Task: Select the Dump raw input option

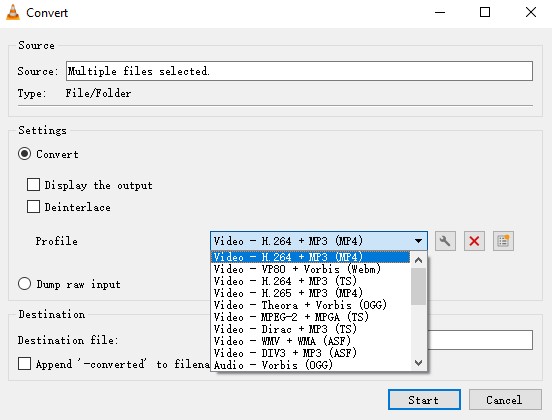Action: pyautogui.click(x=24, y=284)
